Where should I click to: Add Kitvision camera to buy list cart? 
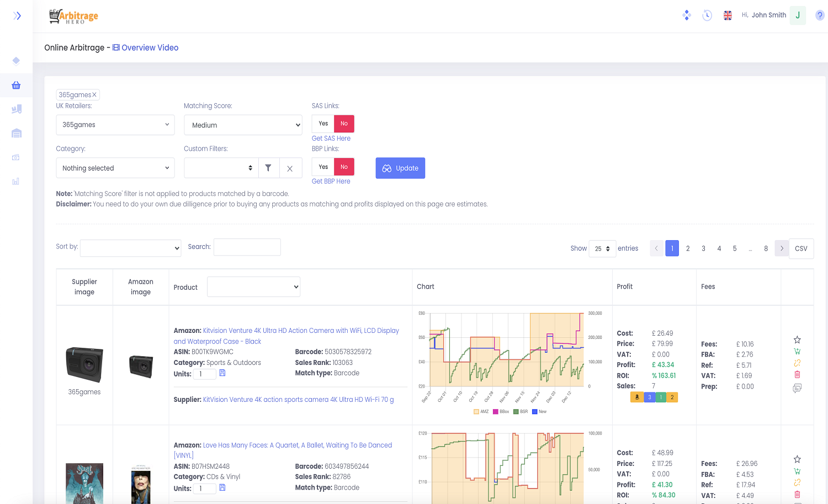click(797, 351)
